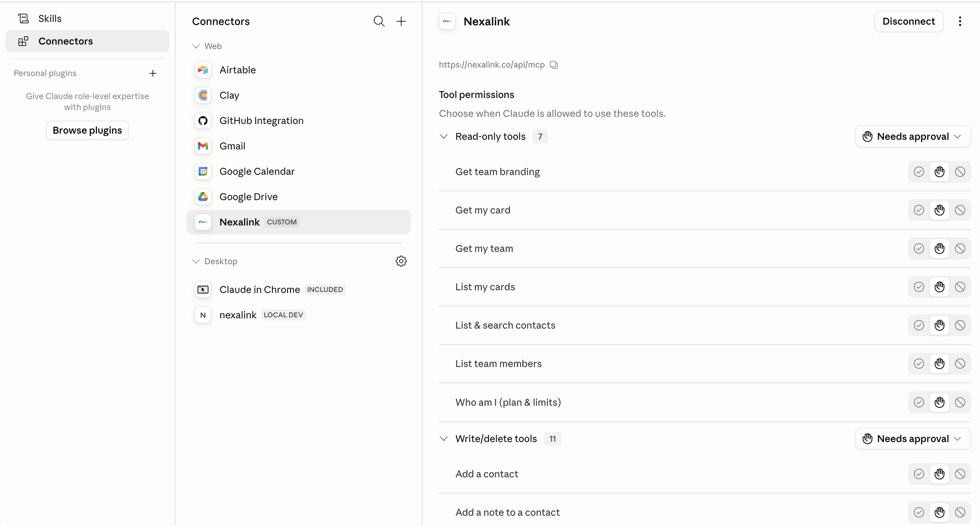Open Skills in the sidebar
Screen dimensions: 980x525
[x=87, y=18]
